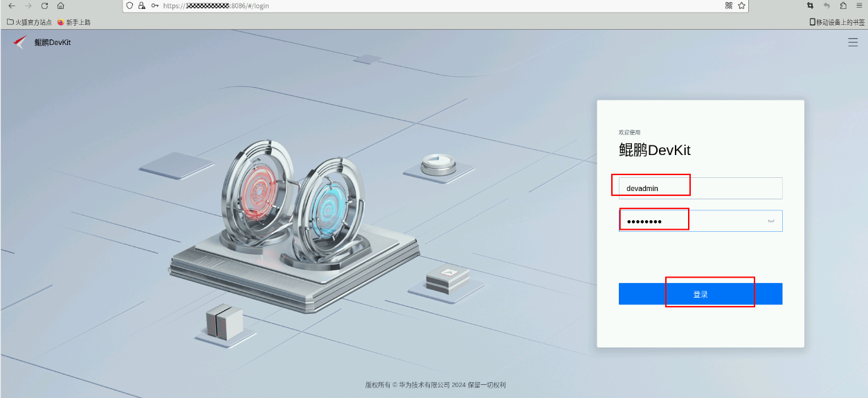Reload the login page
The width and height of the screenshot is (868, 398).
(44, 6)
